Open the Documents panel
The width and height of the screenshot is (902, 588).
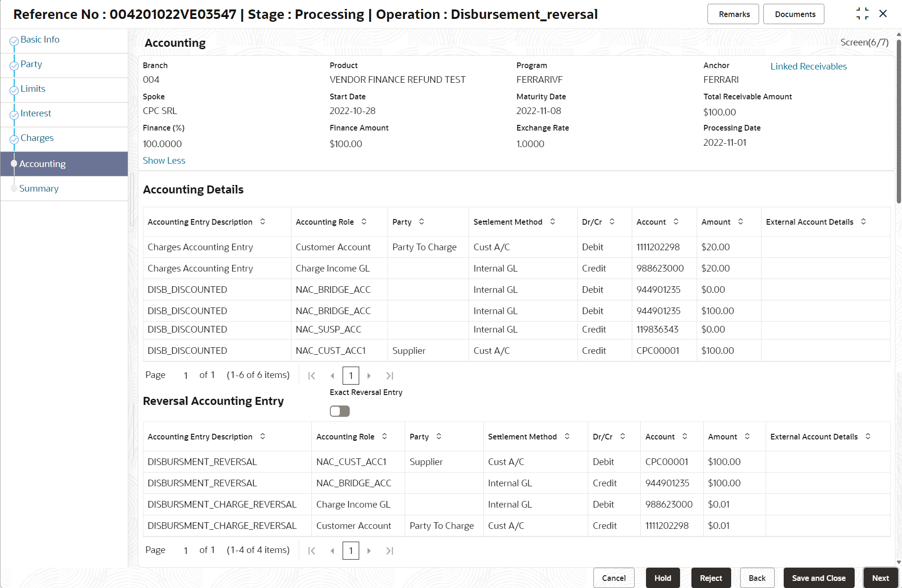coord(794,14)
